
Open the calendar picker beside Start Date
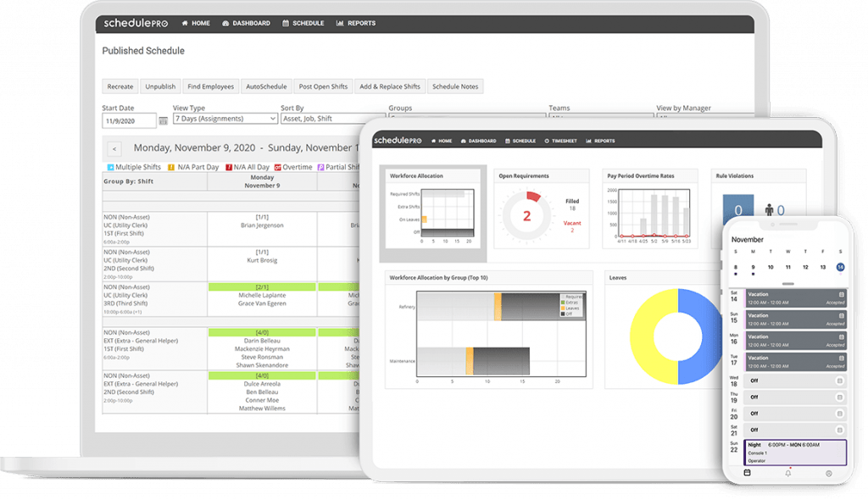(x=164, y=120)
